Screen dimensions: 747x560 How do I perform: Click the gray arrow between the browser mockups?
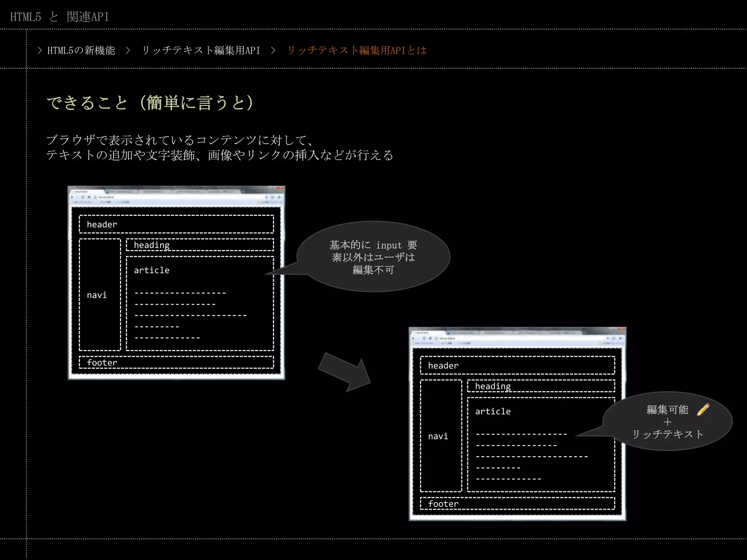(344, 372)
